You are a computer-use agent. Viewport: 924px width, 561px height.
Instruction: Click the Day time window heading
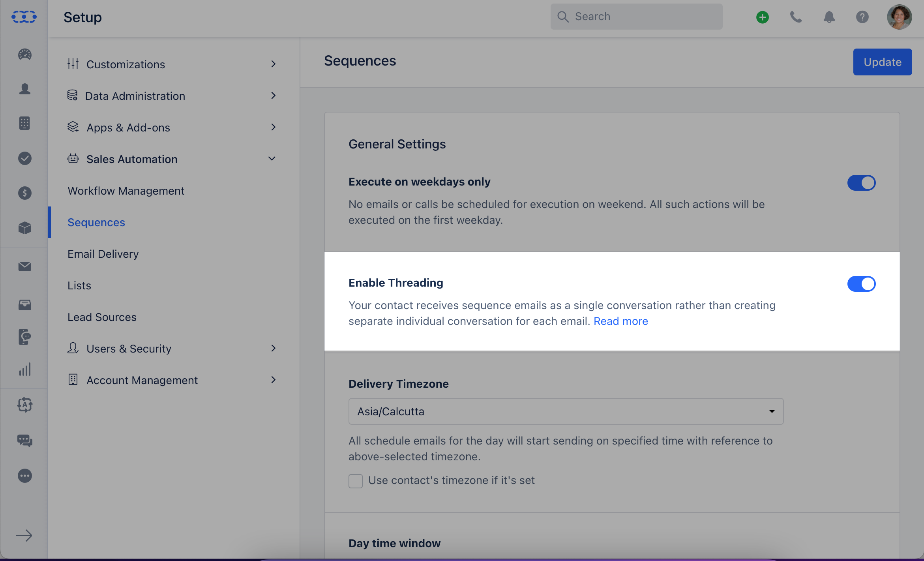[394, 543]
